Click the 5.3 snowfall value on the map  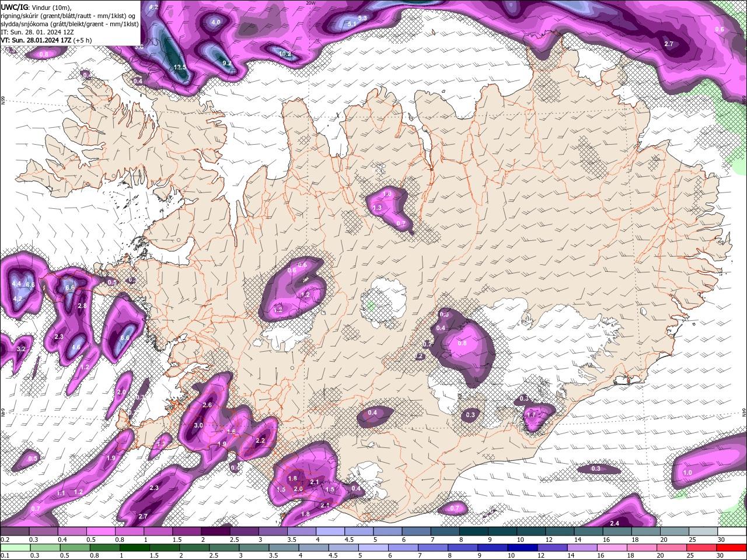coord(362,18)
